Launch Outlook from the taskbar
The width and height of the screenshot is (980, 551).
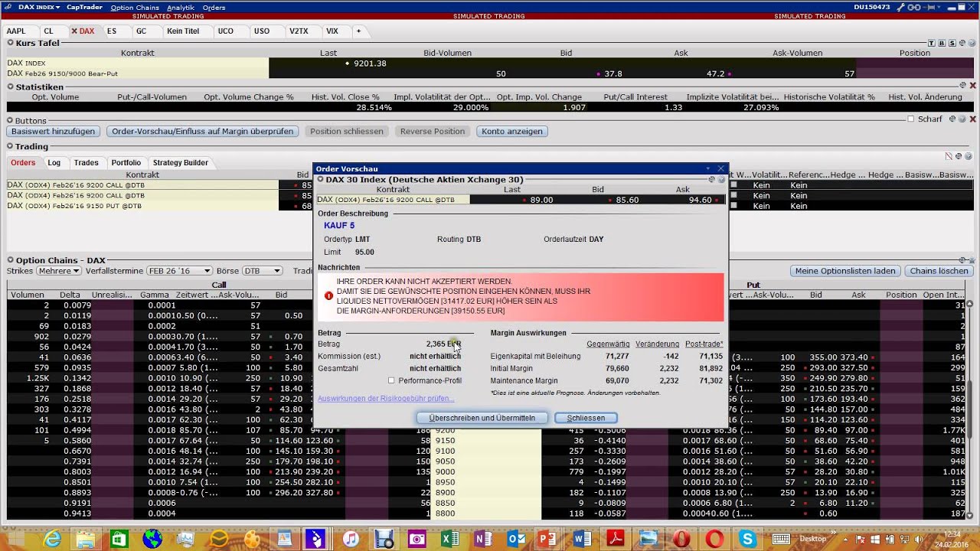pos(517,539)
